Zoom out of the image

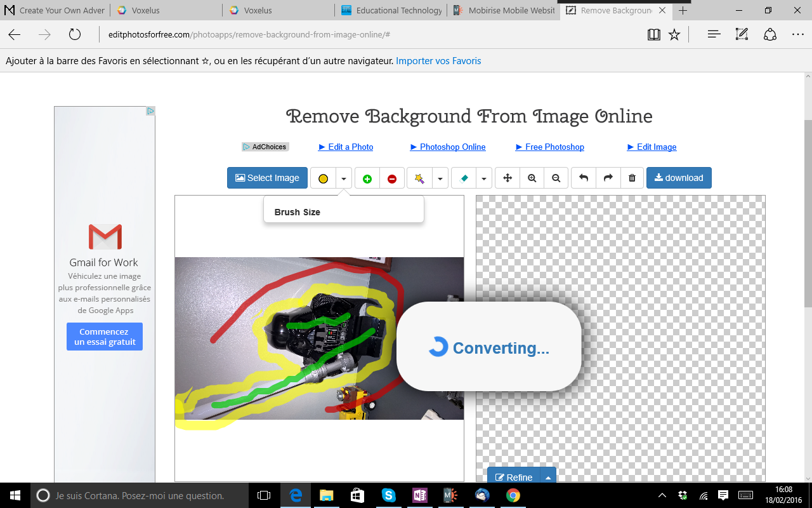(x=556, y=178)
